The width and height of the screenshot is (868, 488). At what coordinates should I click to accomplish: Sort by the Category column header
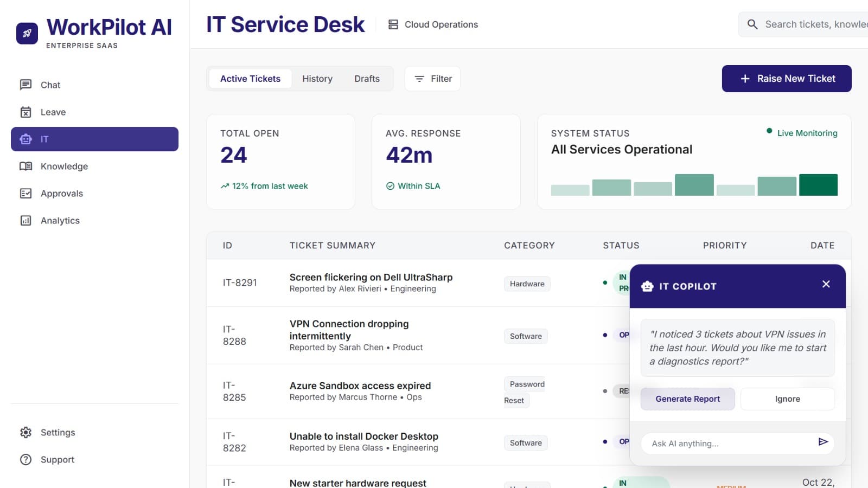point(529,245)
